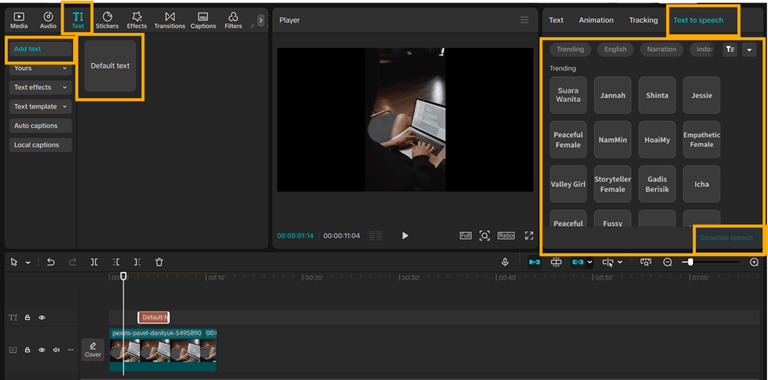Screen dimensions: 768x380
Task: Show more tool tabs with arrow
Action: point(261,20)
